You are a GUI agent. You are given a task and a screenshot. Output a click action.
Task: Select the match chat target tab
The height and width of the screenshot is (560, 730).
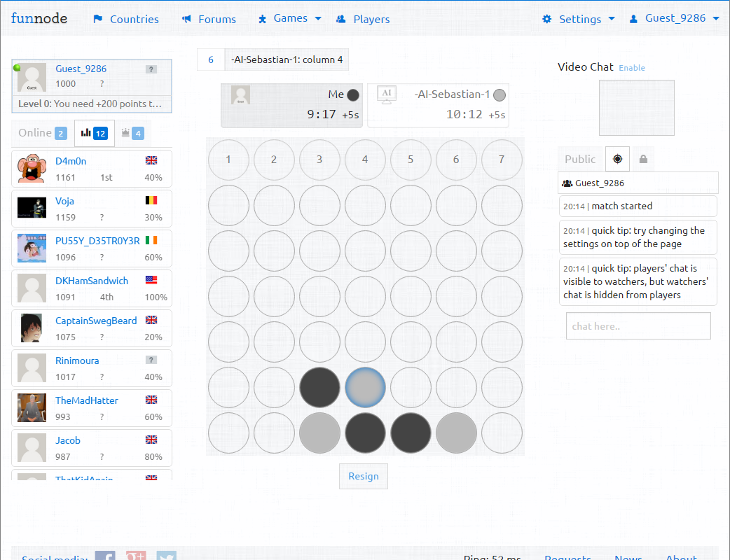tap(618, 159)
